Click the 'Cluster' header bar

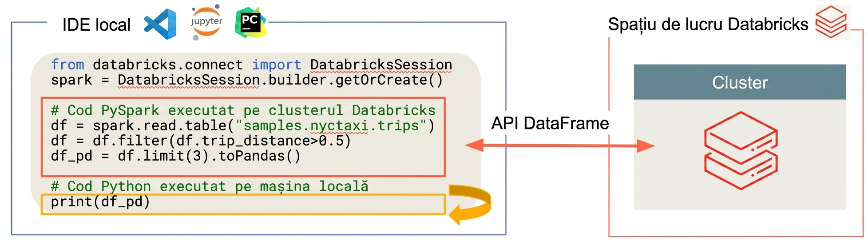click(740, 82)
